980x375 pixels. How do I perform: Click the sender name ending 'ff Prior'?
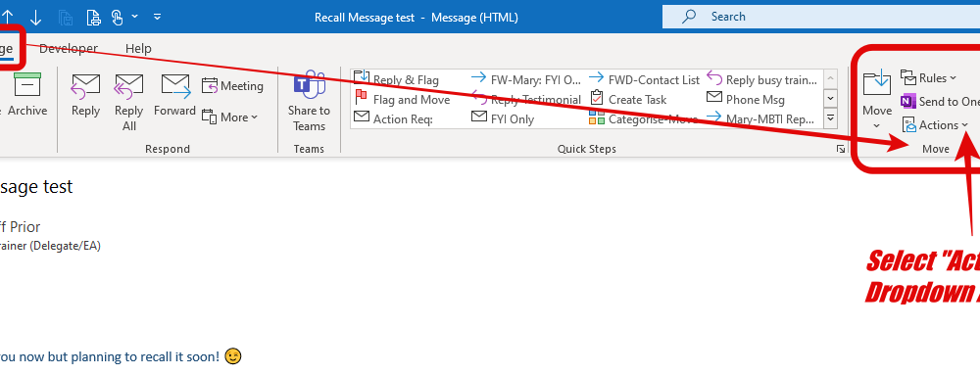tap(20, 227)
